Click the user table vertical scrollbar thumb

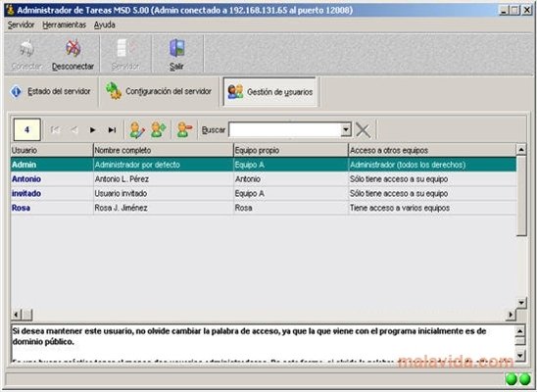521,195
